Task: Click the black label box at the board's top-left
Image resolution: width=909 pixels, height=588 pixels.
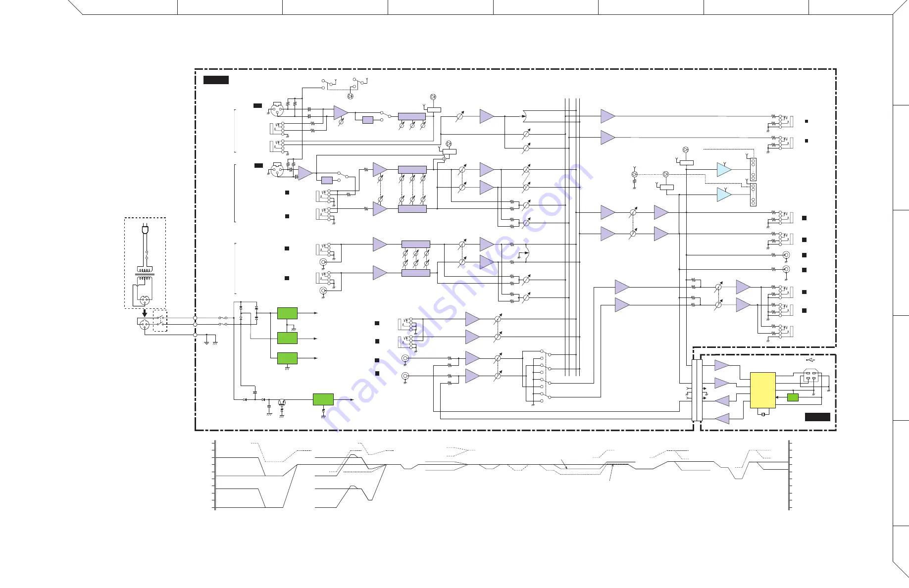Action: click(216, 80)
